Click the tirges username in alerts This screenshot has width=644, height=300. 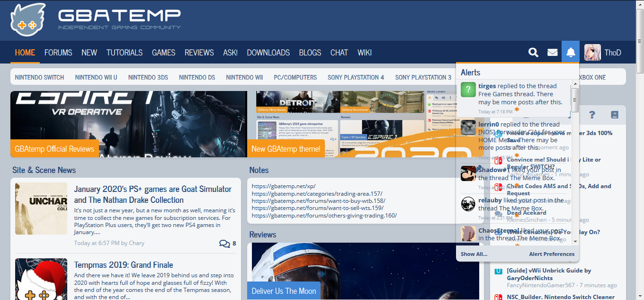point(487,86)
